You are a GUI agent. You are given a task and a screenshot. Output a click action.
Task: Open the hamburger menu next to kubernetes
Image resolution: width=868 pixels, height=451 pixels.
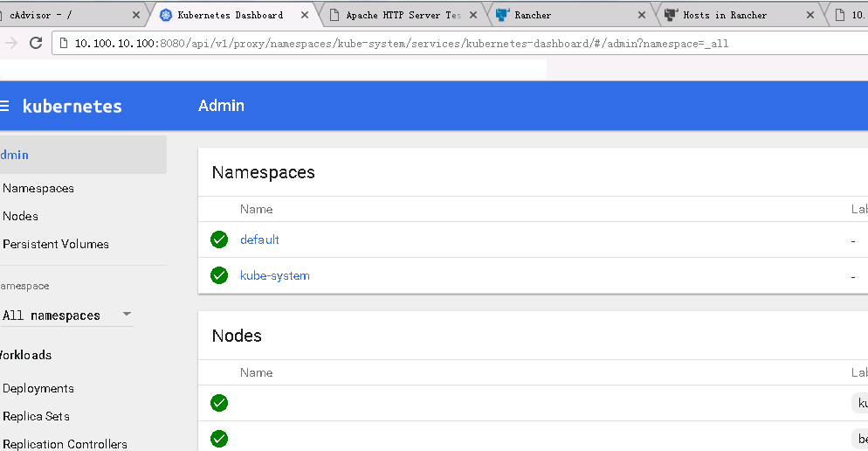[4, 106]
